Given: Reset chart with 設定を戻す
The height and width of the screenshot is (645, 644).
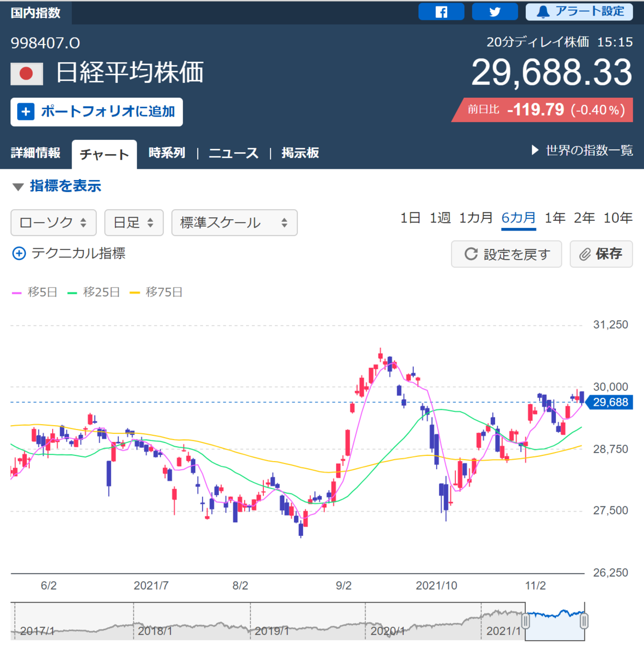Looking at the screenshot, I should click(x=506, y=254).
